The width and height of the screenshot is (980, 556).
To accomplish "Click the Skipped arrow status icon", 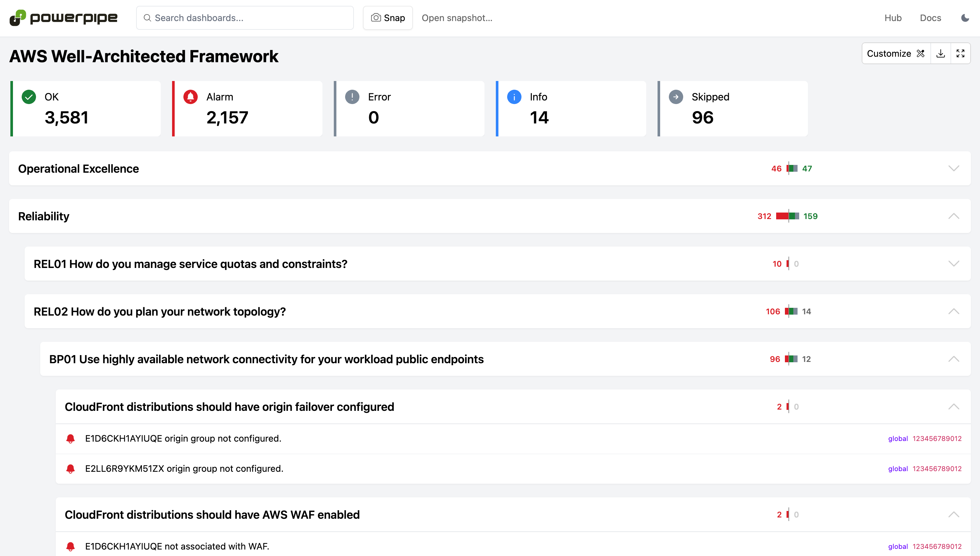I will click(x=676, y=97).
